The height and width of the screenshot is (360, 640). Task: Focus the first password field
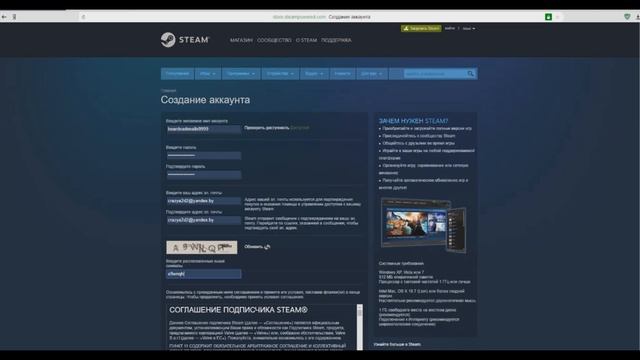tap(203, 156)
